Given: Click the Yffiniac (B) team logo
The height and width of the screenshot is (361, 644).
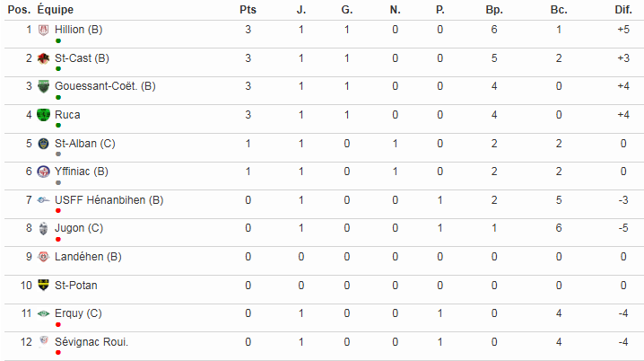Looking at the screenshot, I should (43, 172).
